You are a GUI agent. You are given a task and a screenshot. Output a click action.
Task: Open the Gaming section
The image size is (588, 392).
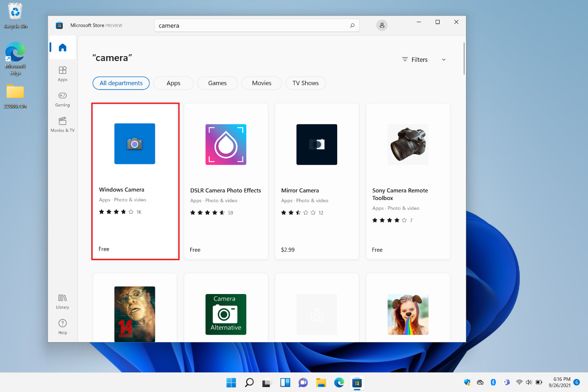pyautogui.click(x=62, y=99)
